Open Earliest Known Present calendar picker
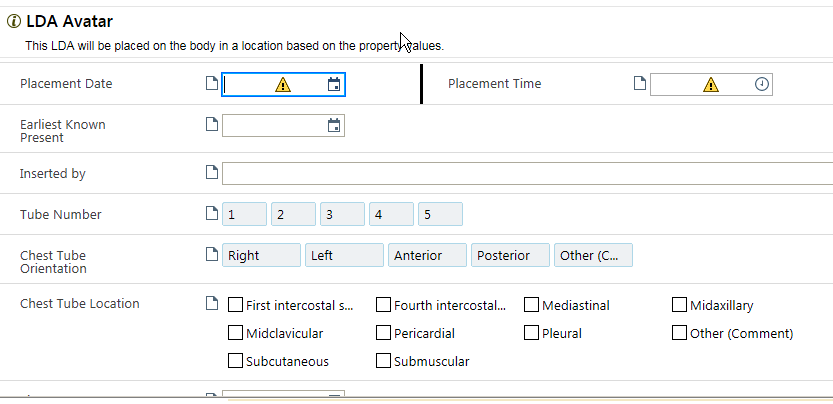The width and height of the screenshot is (833, 404). (334, 126)
